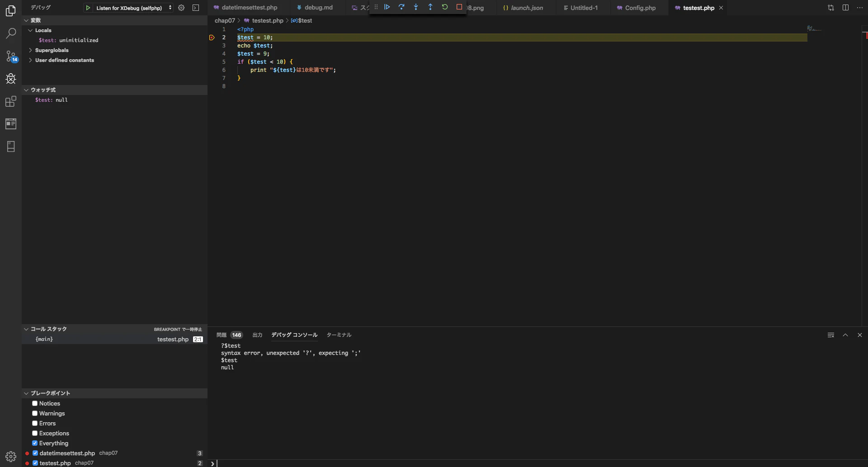Screen dimensions: 868x467
Task: Step into in debug toolbar
Action: click(416, 7)
